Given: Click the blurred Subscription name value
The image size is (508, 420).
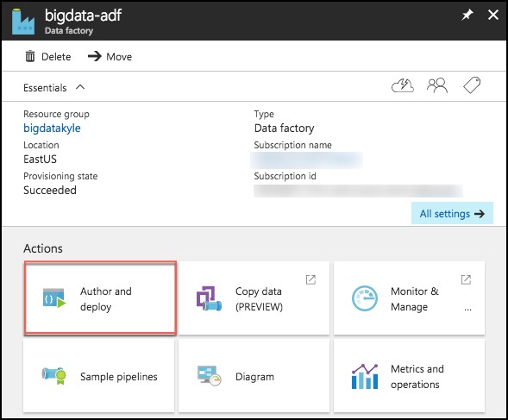Looking at the screenshot, I should point(306,160).
